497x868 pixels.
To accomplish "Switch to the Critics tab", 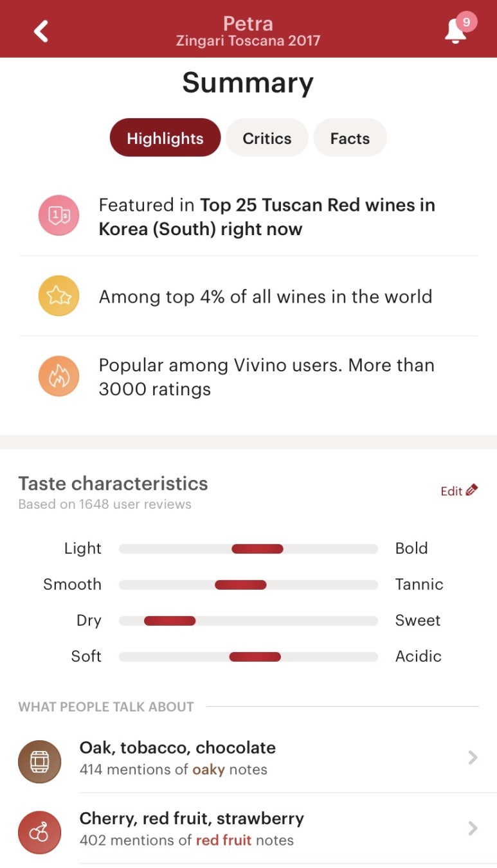I will pyautogui.click(x=267, y=138).
